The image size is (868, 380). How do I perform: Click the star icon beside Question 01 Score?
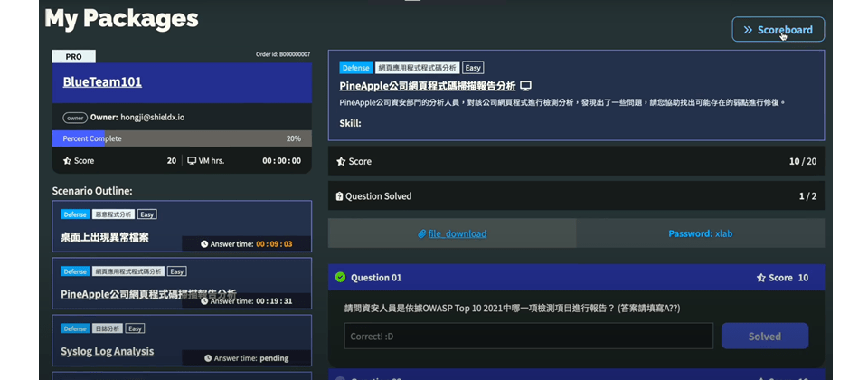760,278
